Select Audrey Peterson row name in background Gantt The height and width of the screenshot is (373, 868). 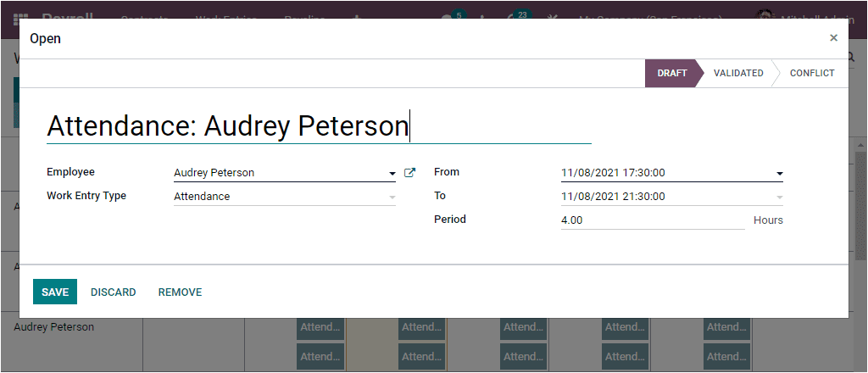pos(53,327)
